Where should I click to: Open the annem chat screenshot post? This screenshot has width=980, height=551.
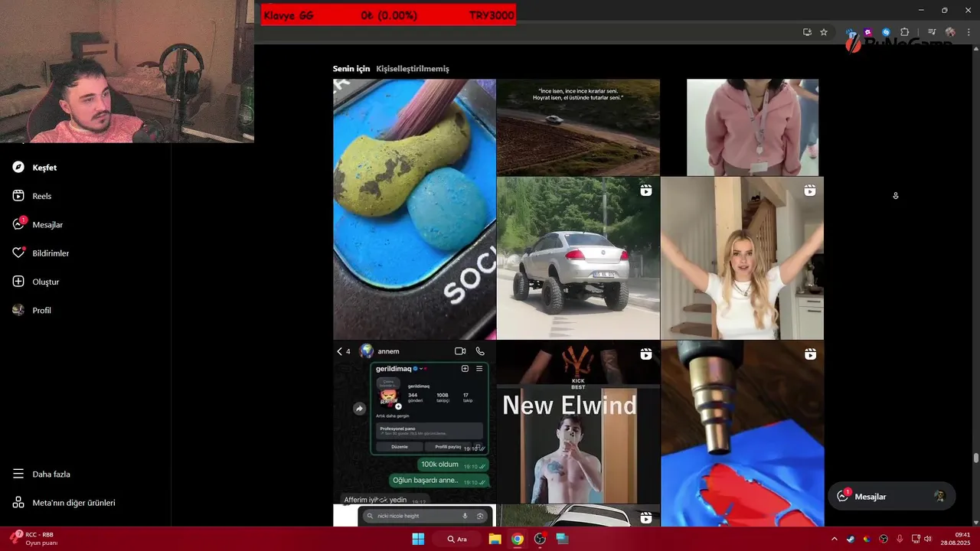(x=414, y=422)
